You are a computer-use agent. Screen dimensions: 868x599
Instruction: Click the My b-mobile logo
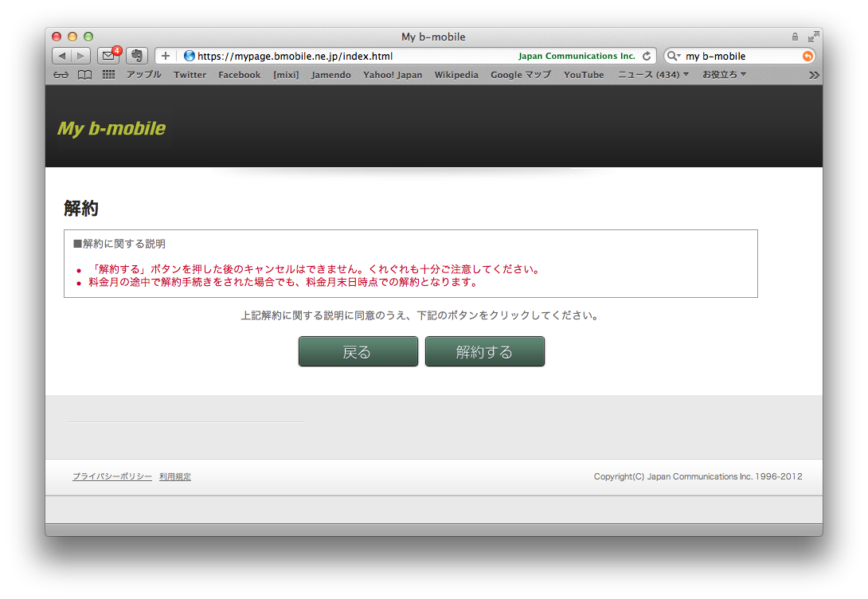tap(111, 128)
